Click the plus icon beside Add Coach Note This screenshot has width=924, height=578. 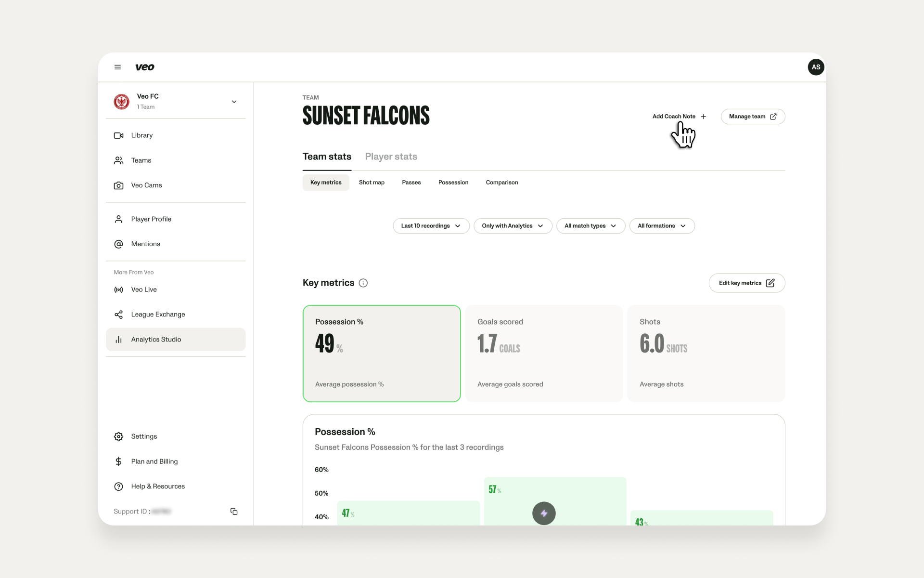[x=704, y=117]
